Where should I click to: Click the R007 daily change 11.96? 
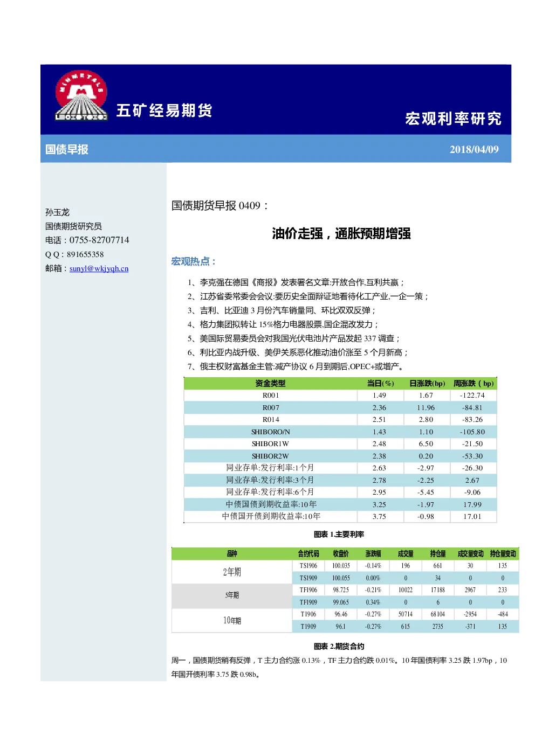pos(426,407)
